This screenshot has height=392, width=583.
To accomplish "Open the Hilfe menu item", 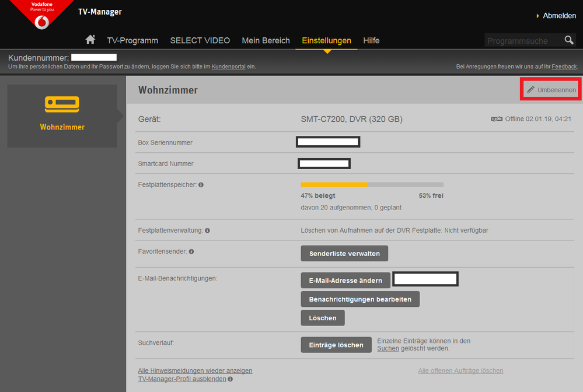I will tap(371, 40).
